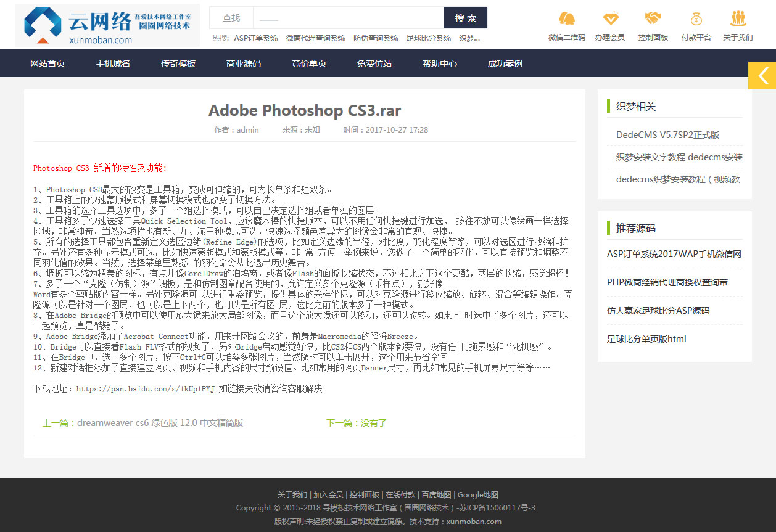Click footer text 技术支持：xunmoban.com
This screenshot has width=776, height=532.
(x=455, y=521)
